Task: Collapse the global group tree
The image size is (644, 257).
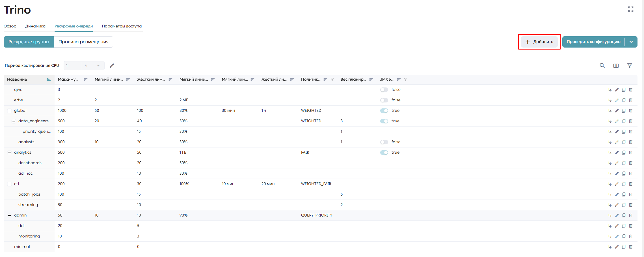Action: (9, 111)
